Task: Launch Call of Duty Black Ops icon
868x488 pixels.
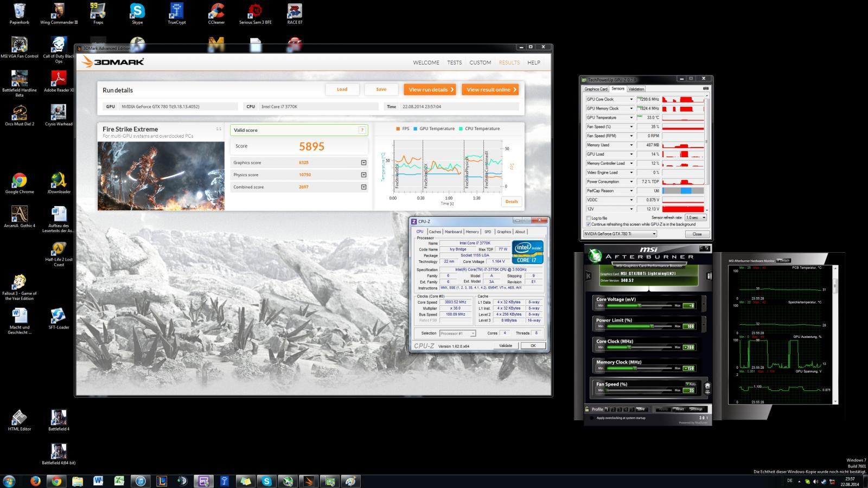Action: (x=59, y=49)
